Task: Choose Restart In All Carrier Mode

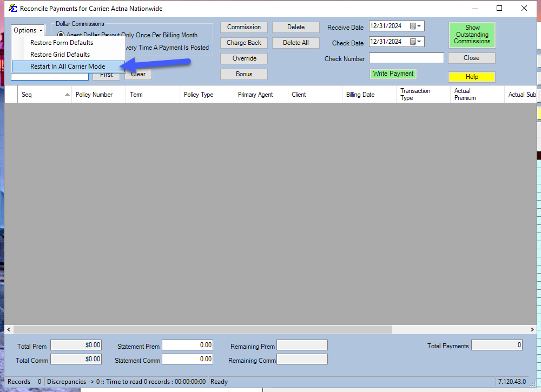Action: [68, 67]
